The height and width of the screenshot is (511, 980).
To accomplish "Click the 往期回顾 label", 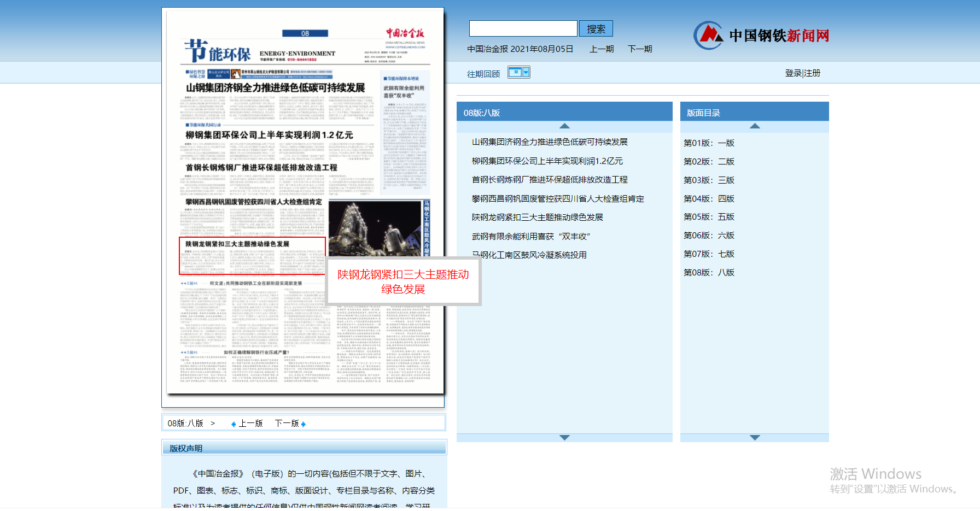I will pos(483,74).
